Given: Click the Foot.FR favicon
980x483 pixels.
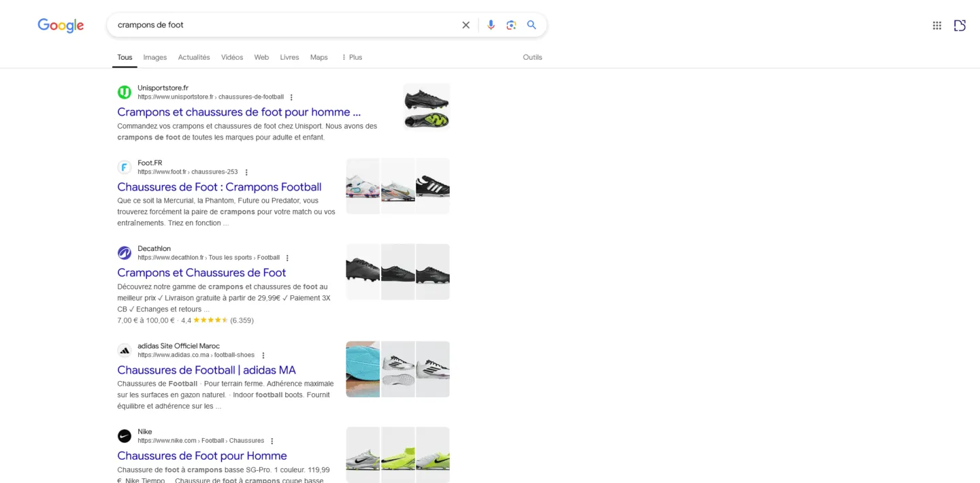Looking at the screenshot, I should pos(125,167).
